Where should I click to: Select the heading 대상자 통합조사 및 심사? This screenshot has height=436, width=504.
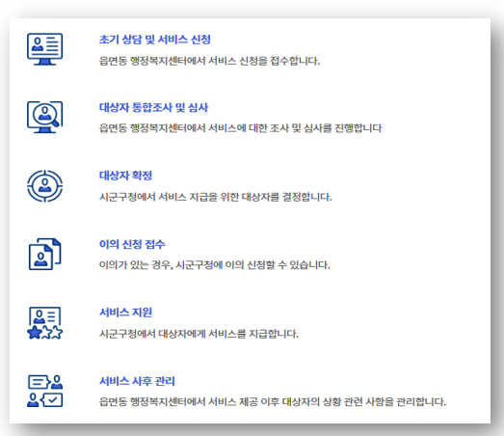(153, 107)
